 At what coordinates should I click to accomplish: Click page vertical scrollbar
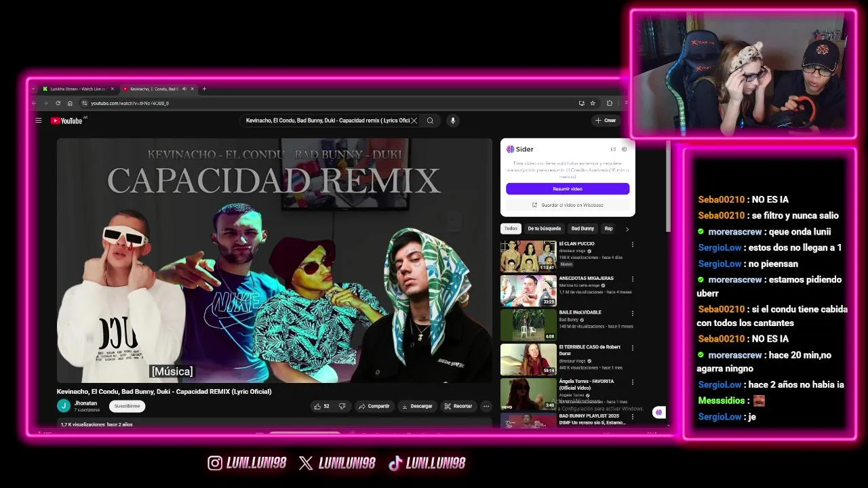[669, 186]
